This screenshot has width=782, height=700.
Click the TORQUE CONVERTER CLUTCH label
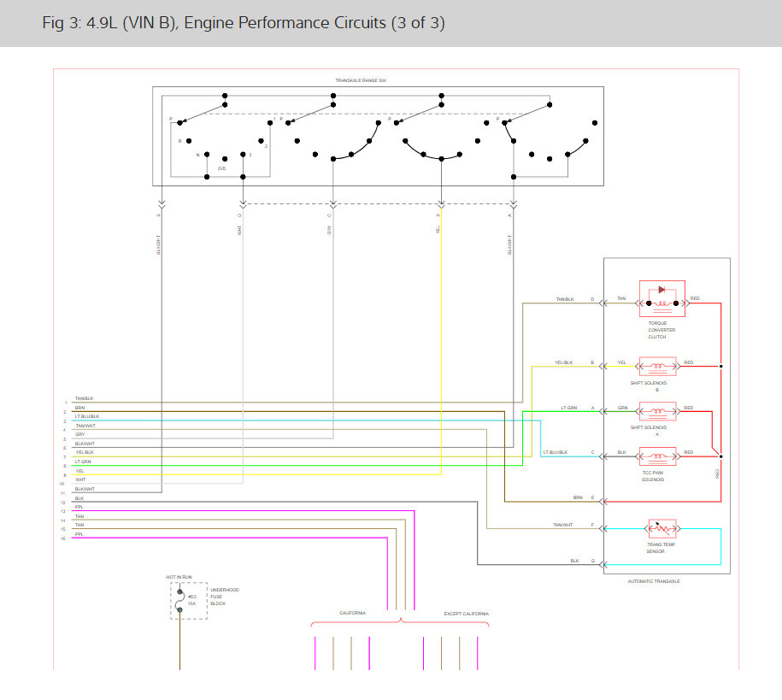click(661, 330)
